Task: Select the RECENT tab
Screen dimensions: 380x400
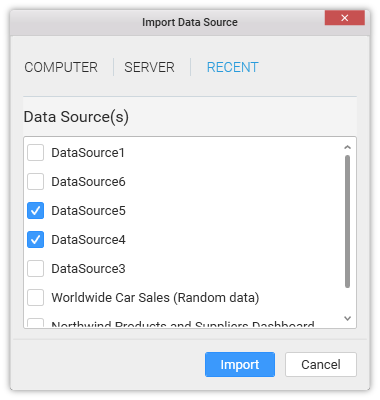Action: click(x=232, y=67)
